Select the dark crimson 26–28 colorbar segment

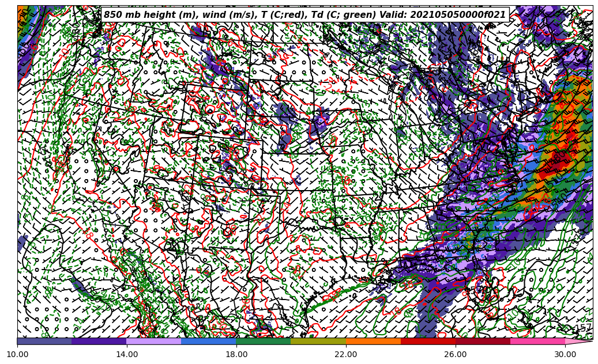pos(483,341)
